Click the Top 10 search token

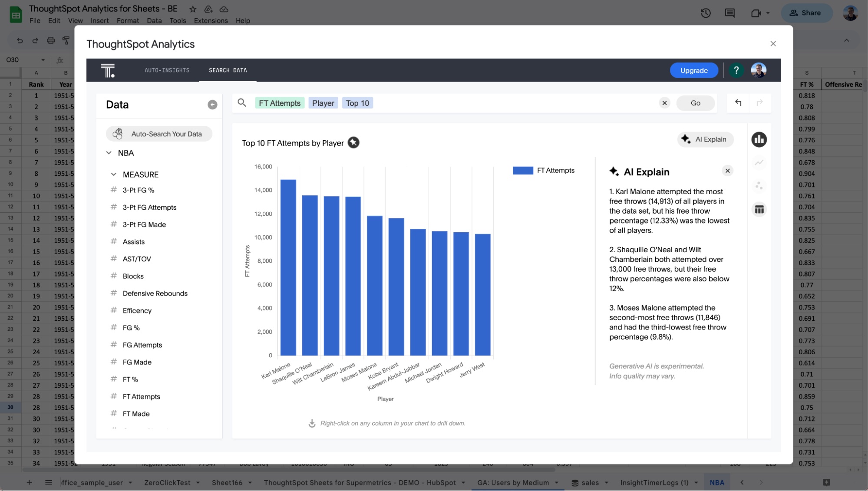point(357,103)
